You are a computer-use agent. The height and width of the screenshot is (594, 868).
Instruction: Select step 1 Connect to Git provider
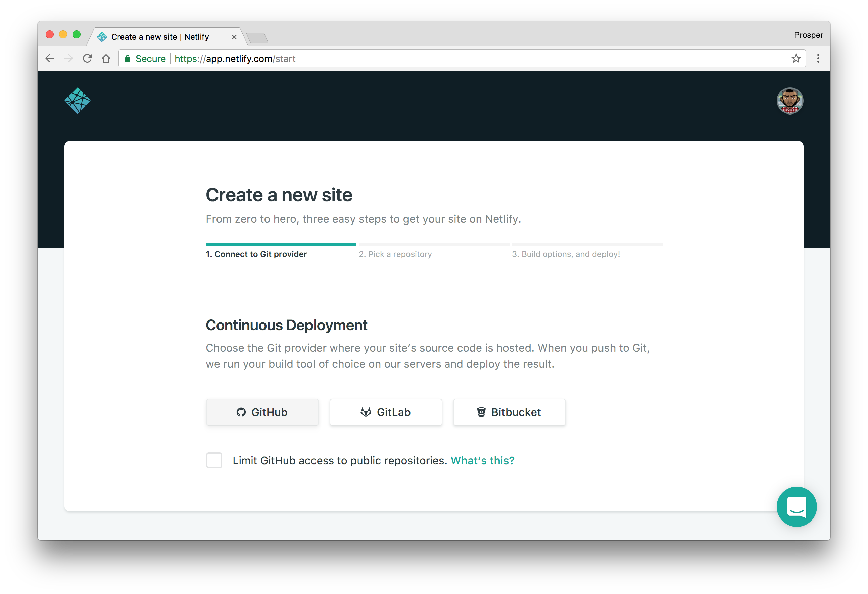256,254
